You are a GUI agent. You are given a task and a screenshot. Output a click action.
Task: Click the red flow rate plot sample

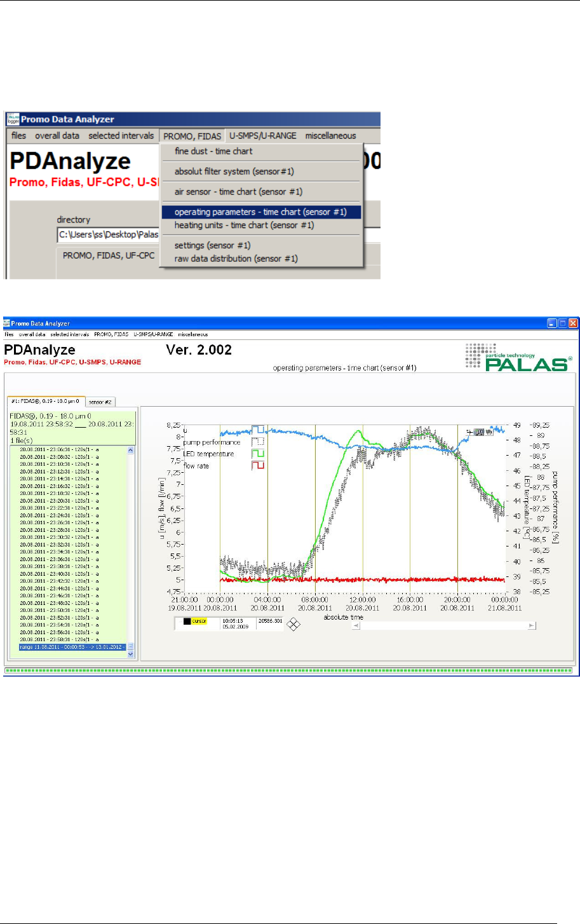(258, 466)
